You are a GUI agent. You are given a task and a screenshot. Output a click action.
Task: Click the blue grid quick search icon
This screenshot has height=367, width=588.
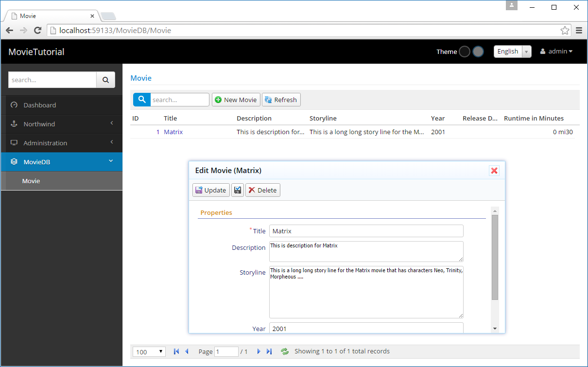point(142,100)
